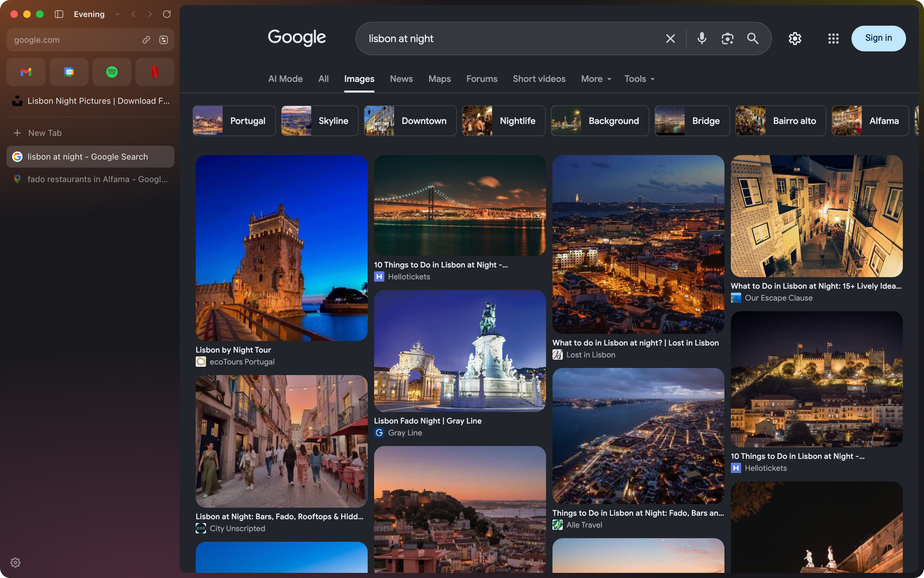Click the Gray Line source favicon
The width and height of the screenshot is (924, 578).
(x=379, y=433)
